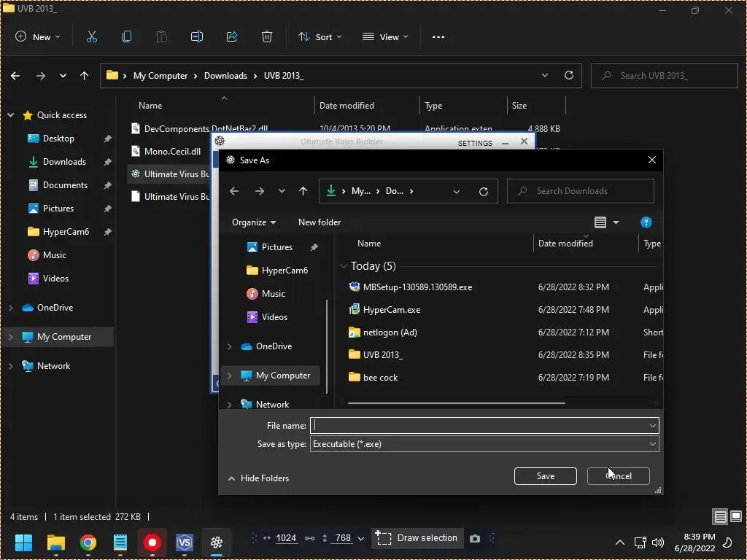Image resolution: width=747 pixels, height=560 pixels.
Task: Click the Share icon in Explorer toolbar
Action: click(232, 36)
